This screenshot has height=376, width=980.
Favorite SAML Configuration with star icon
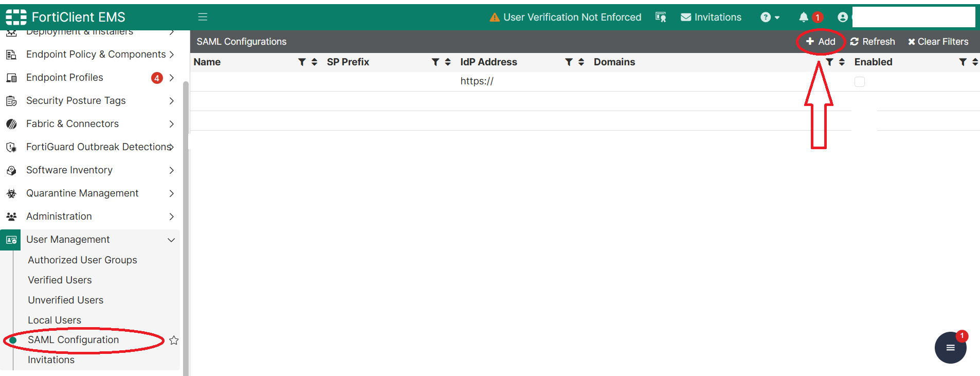[174, 340]
